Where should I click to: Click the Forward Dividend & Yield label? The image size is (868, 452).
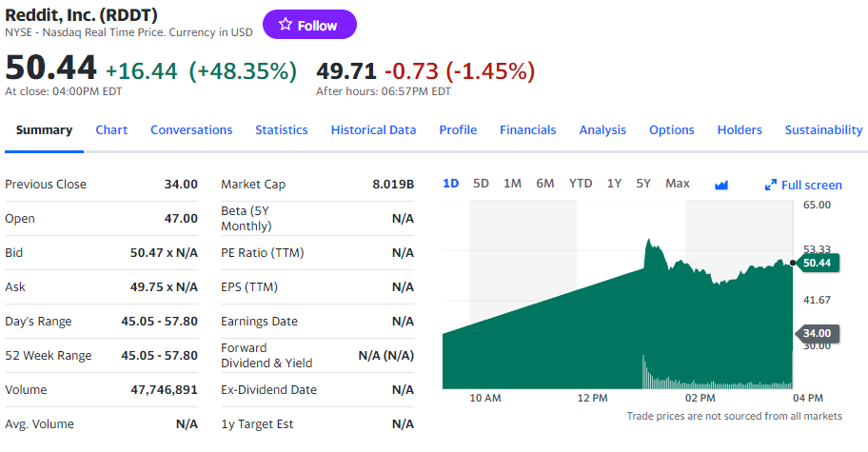click(x=266, y=356)
